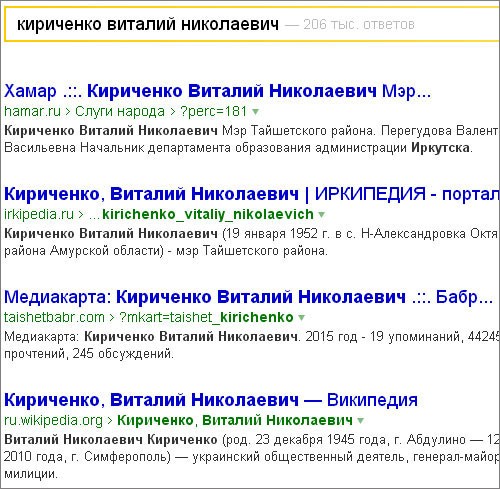
Task: Open the irkipedia.ru domain link
Action: point(39,214)
